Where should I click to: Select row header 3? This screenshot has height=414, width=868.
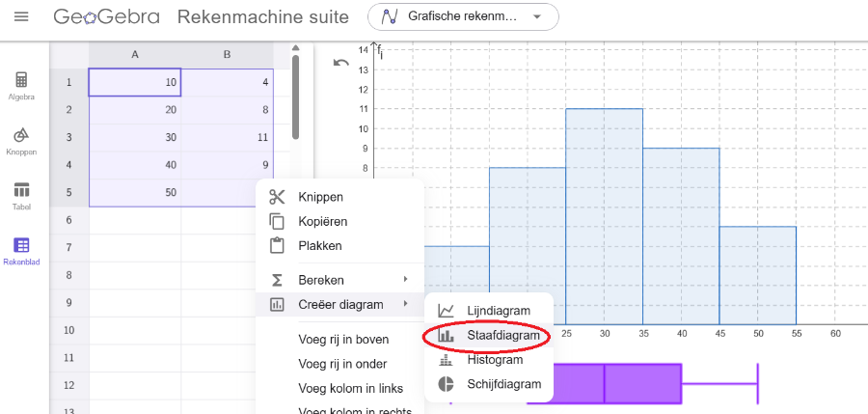click(69, 137)
